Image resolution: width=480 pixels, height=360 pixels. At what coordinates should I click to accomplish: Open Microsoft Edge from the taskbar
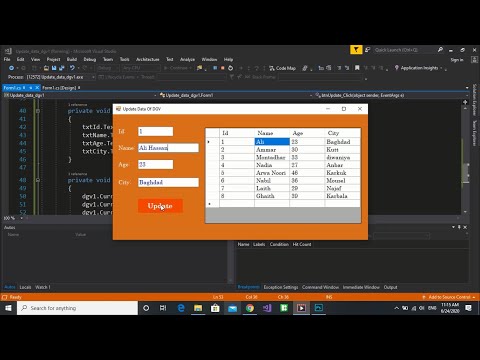point(181,308)
